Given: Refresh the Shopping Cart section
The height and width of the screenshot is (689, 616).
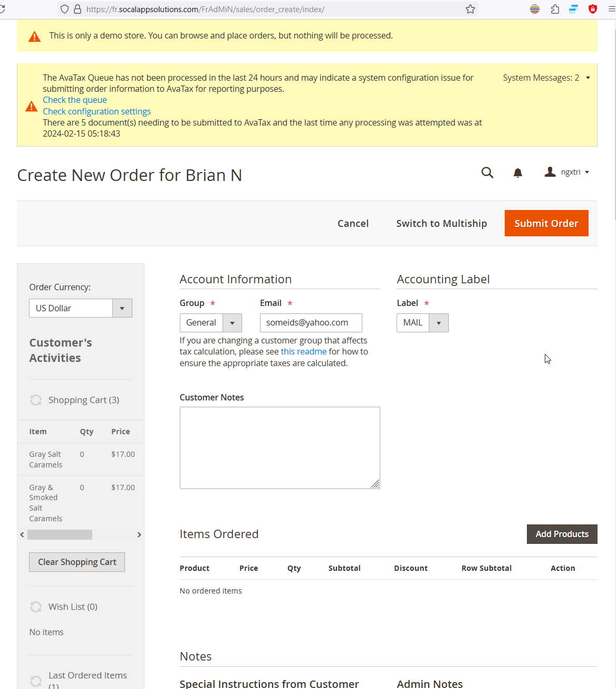Looking at the screenshot, I should [36, 400].
